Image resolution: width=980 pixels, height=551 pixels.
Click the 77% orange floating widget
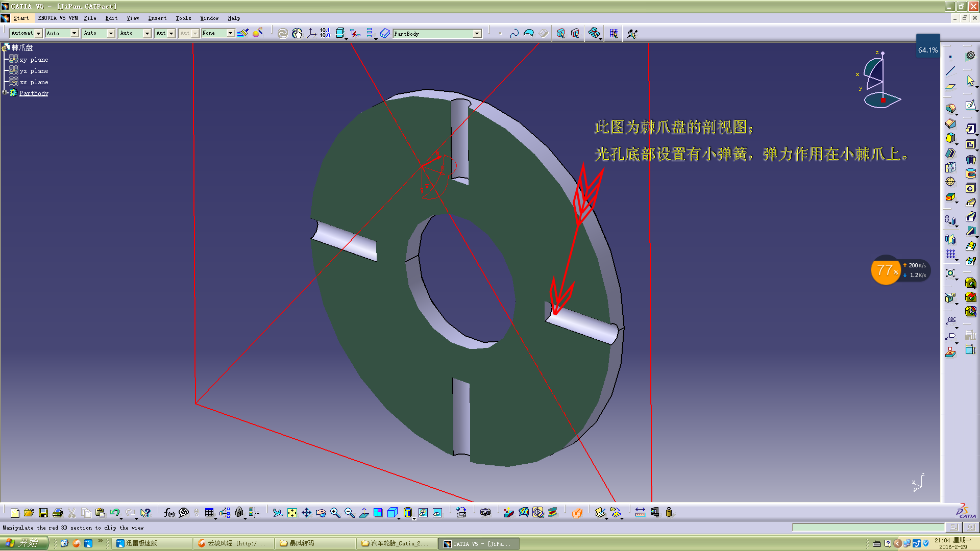point(886,270)
